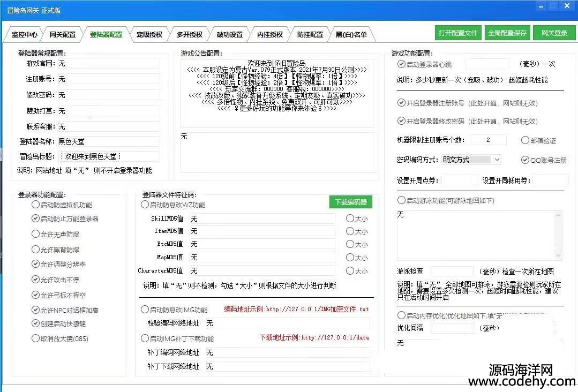Screen dimensions: 578x392
Task: Switch to the 监控中心 tab
Action: pos(24,35)
